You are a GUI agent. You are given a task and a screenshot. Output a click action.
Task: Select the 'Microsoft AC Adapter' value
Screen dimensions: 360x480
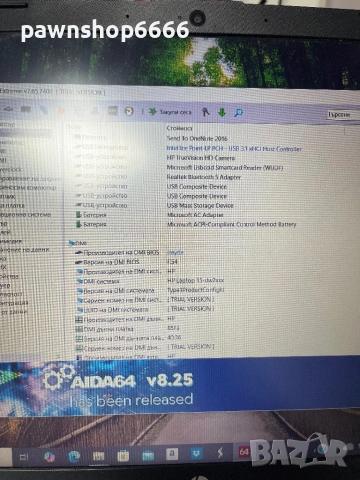[195, 215]
